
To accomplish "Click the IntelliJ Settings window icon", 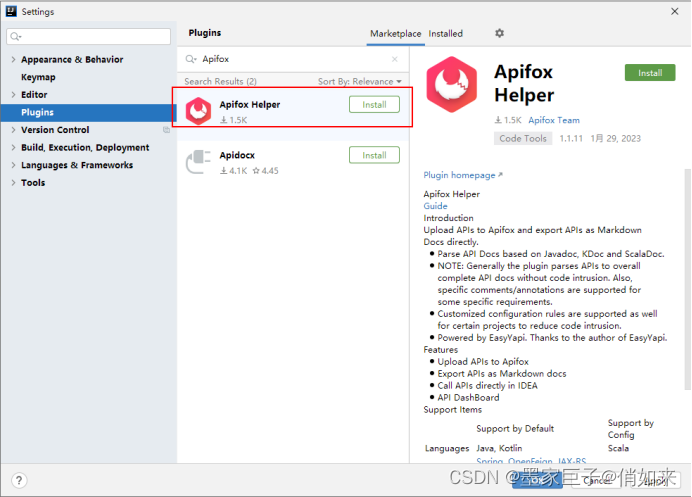I will (x=11, y=11).
